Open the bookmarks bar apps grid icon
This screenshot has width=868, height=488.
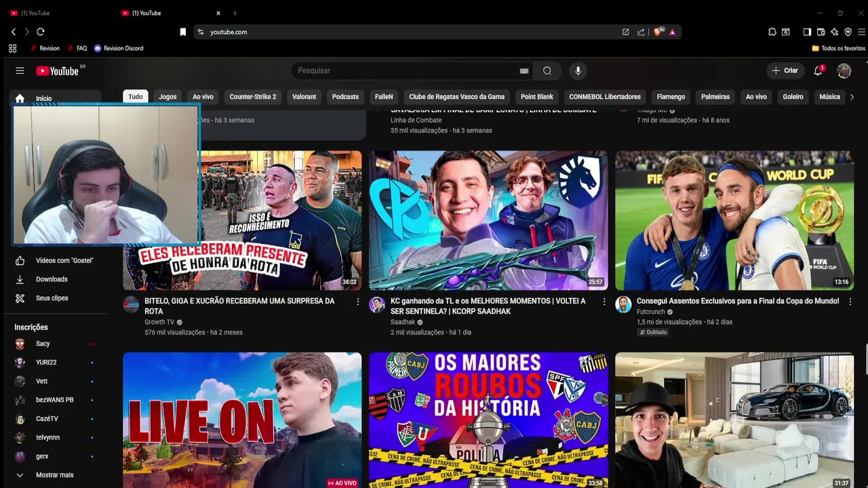pos(12,48)
